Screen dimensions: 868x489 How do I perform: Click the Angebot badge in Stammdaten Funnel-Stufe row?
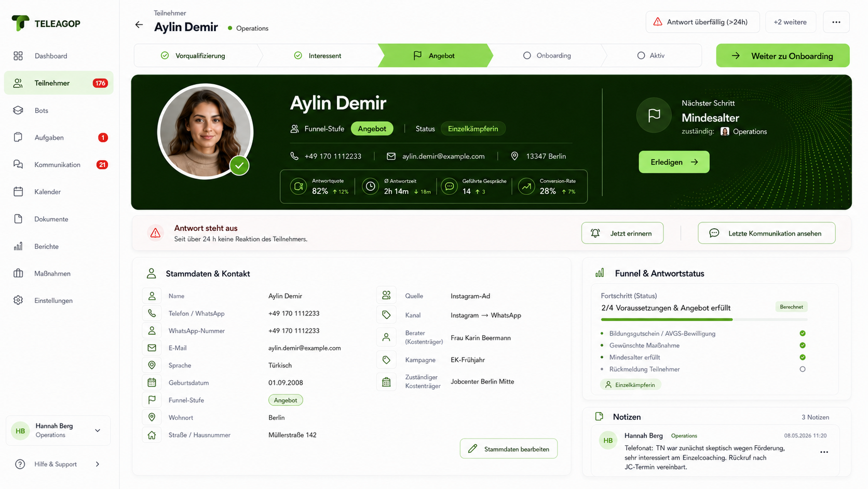tap(286, 400)
